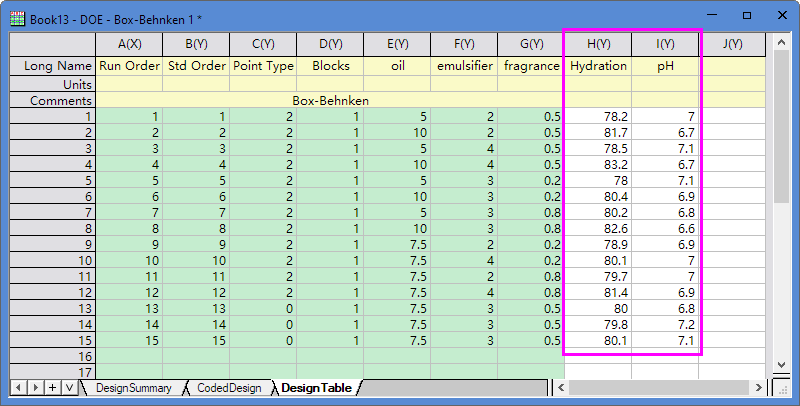Select column header A(X)
The image size is (800, 406).
(x=129, y=44)
